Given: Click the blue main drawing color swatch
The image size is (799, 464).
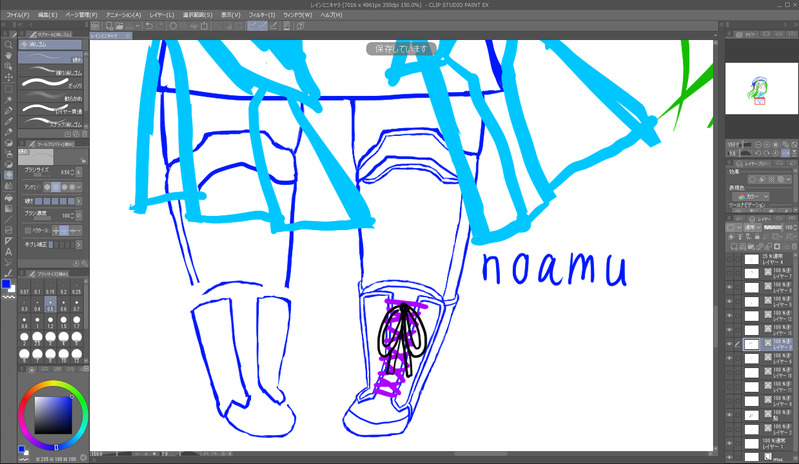Looking at the screenshot, I should click(x=6, y=284).
